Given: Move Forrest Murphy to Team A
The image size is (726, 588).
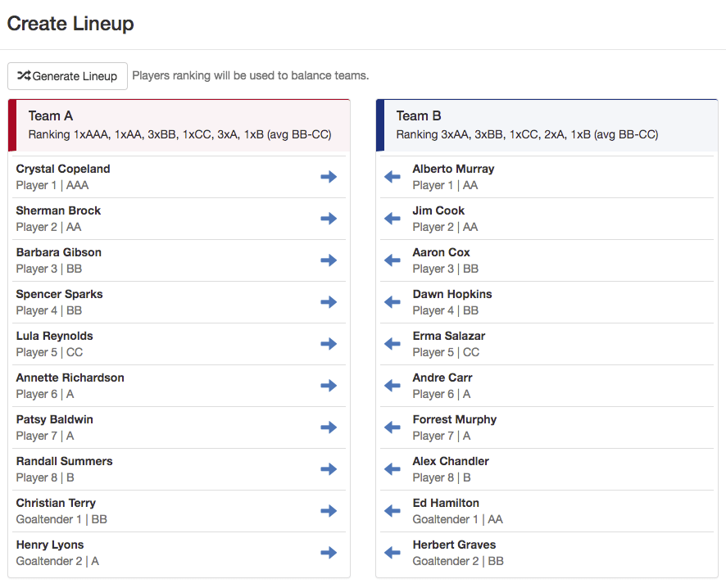Looking at the screenshot, I should [x=392, y=427].
